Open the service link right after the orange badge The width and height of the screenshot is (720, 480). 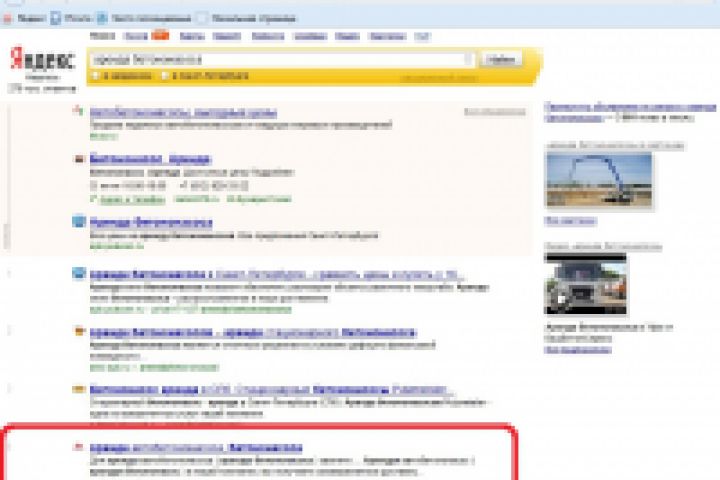[192, 36]
